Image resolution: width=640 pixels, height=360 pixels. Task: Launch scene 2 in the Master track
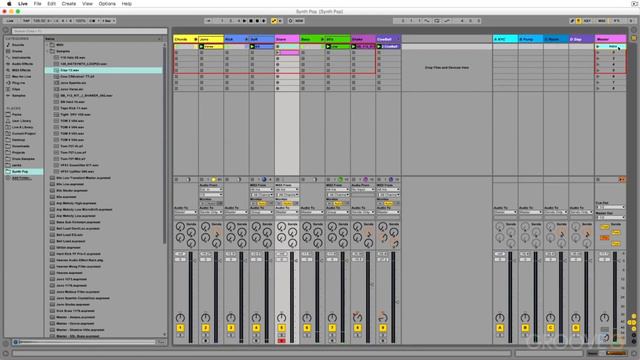coord(598,53)
